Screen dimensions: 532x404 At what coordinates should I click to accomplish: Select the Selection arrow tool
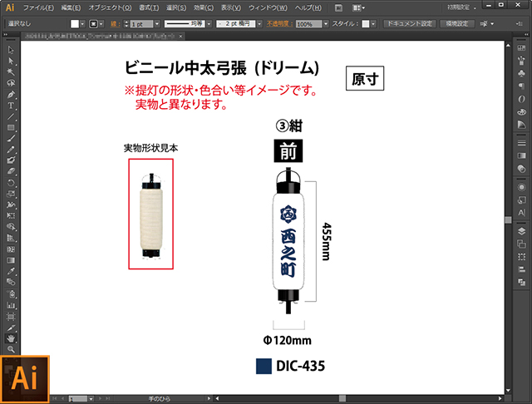pos(11,52)
